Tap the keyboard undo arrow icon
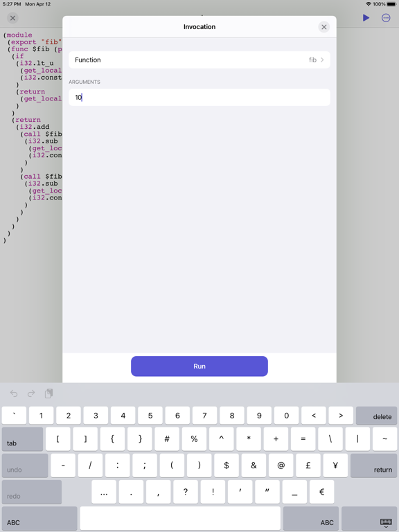Screen dimensions: 399x532 coord(14,393)
